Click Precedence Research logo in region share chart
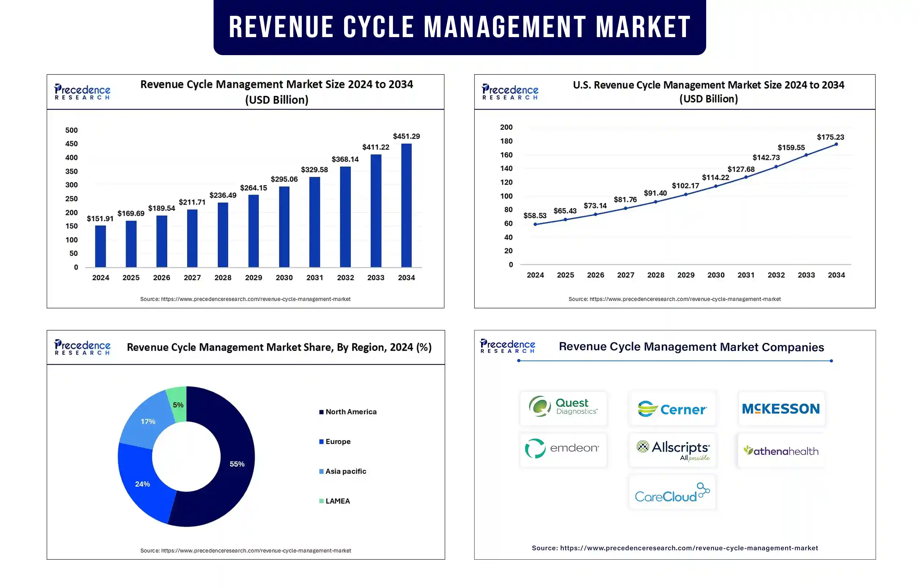This screenshot has width=919, height=588. (x=82, y=347)
